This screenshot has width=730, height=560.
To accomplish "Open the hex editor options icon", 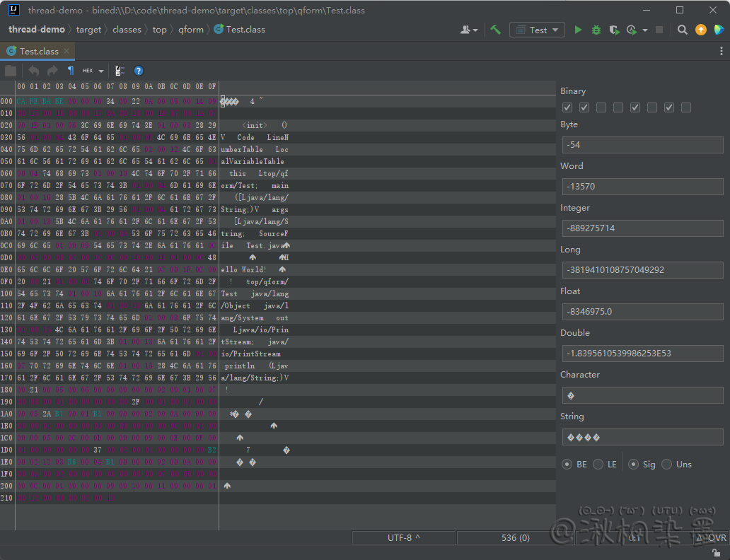I will 120,71.
